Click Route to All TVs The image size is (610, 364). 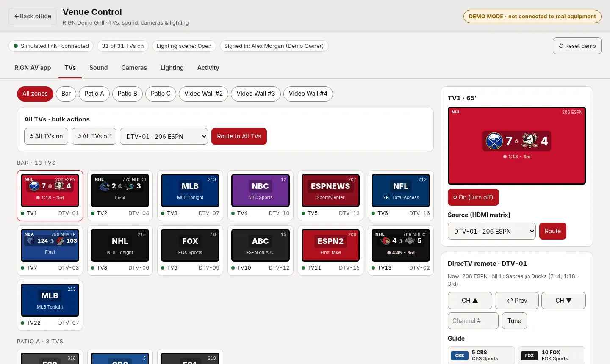coord(239,136)
